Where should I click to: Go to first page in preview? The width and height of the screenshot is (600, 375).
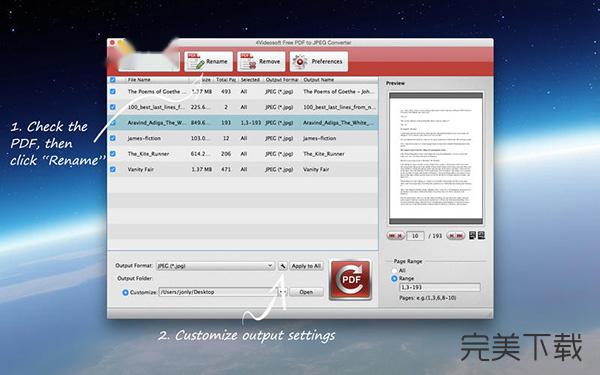tap(391, 236)
